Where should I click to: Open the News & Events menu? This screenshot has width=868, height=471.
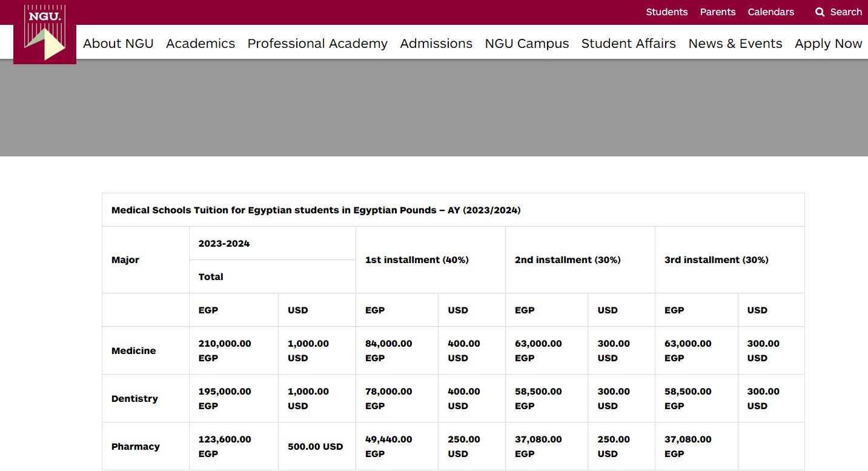735,44
